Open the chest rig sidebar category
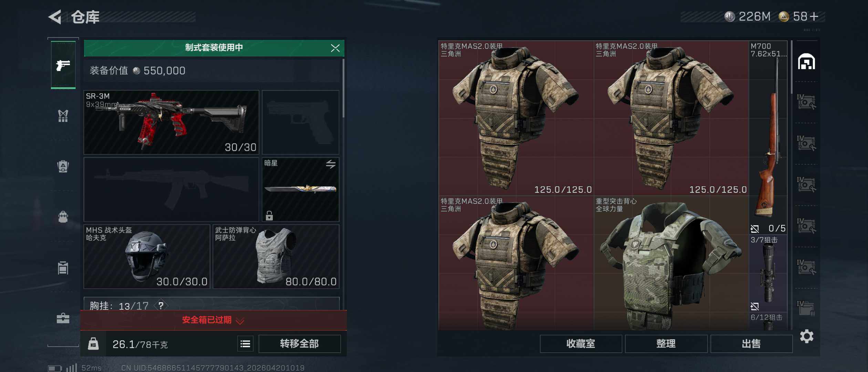The image size is (868, 372). point(63,116)
